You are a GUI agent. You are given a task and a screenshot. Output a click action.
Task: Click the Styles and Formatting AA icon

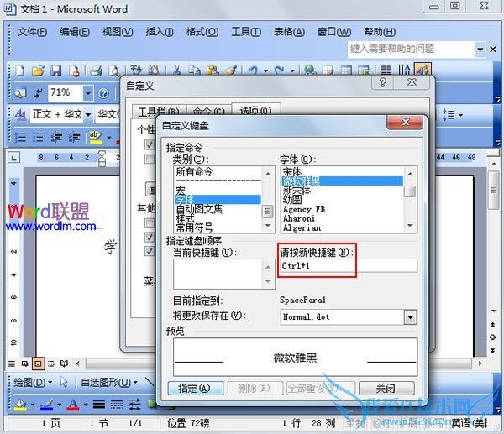(x=20, y=114)
